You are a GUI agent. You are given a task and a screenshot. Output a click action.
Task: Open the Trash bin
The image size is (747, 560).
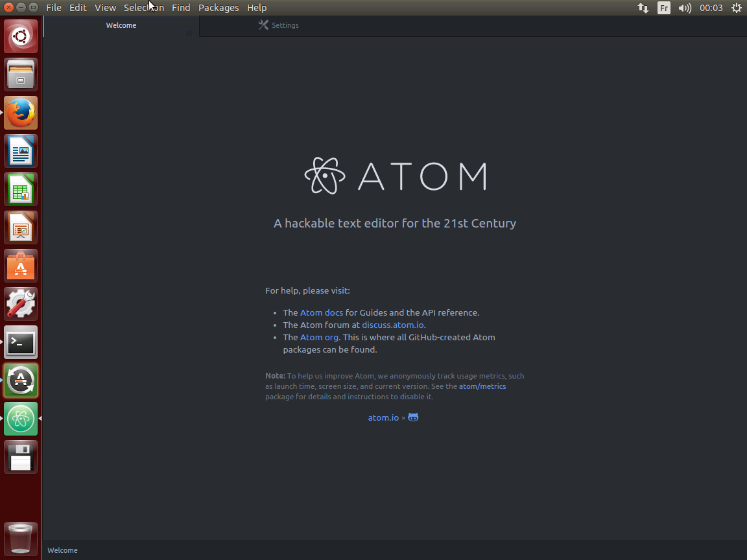tap(21, 539)
